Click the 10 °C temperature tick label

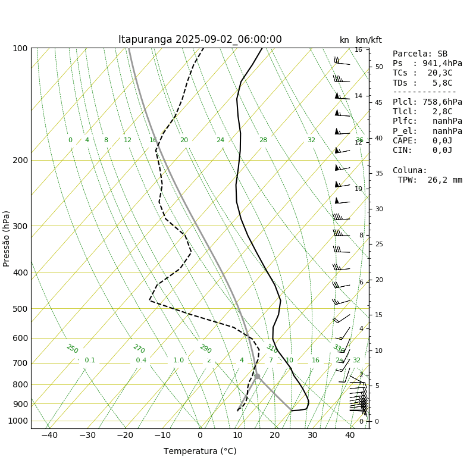pos(237,436)
